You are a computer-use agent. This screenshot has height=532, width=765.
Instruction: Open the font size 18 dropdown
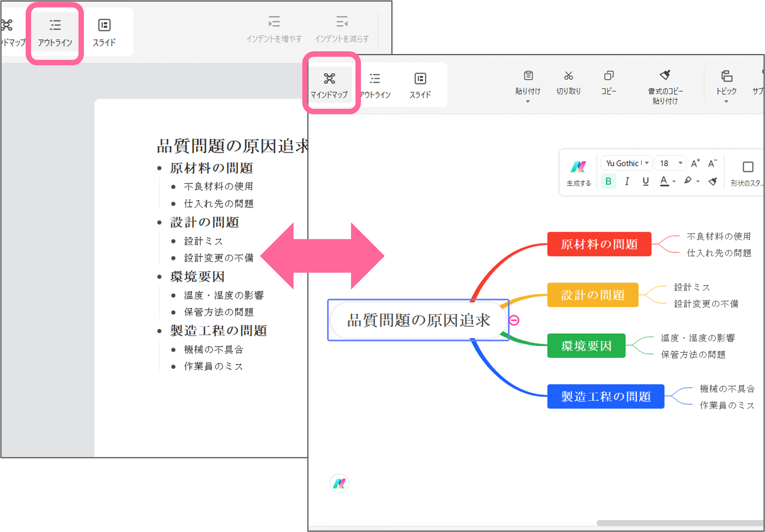[670, 163]
